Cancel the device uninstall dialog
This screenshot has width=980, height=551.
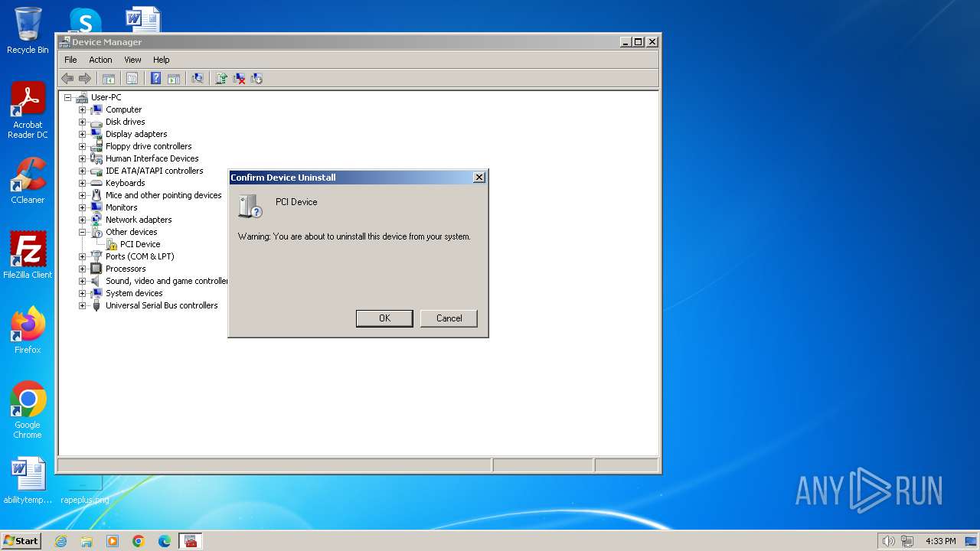(449, 318)
